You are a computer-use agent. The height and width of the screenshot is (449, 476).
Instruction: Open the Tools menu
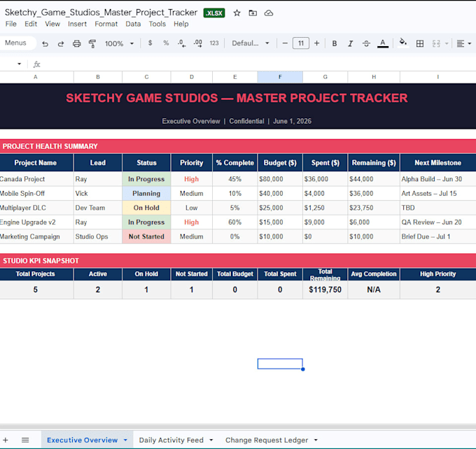click(x=157, y=24)
